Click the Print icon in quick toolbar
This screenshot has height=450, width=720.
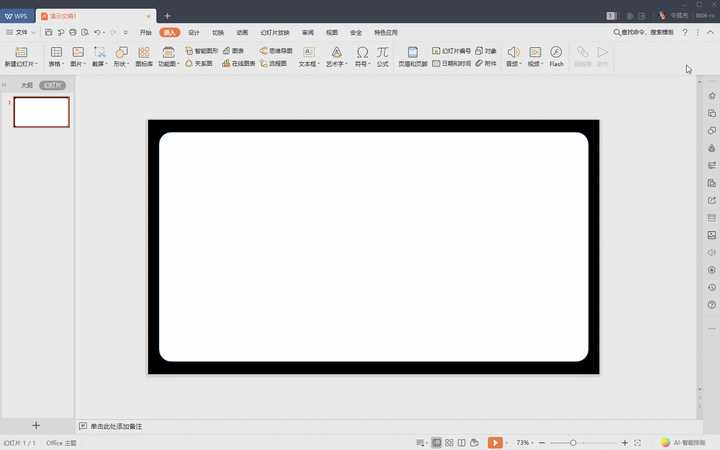(73, 32)
